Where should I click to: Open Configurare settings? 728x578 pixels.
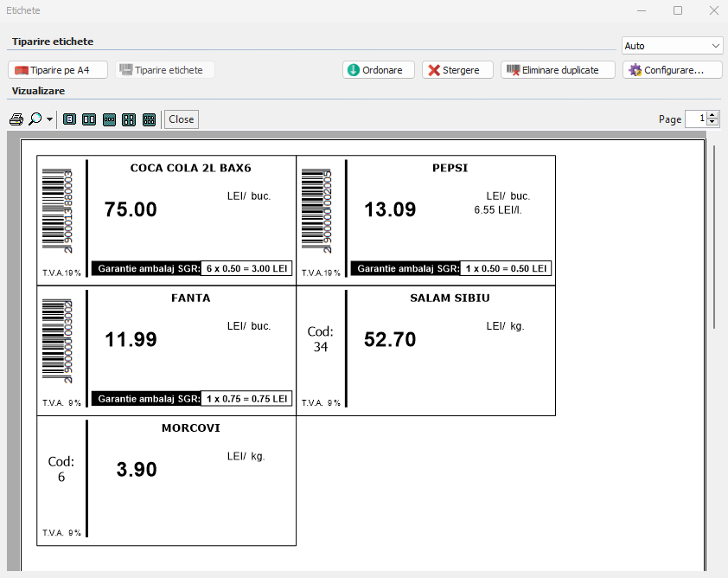coord(672,70)
